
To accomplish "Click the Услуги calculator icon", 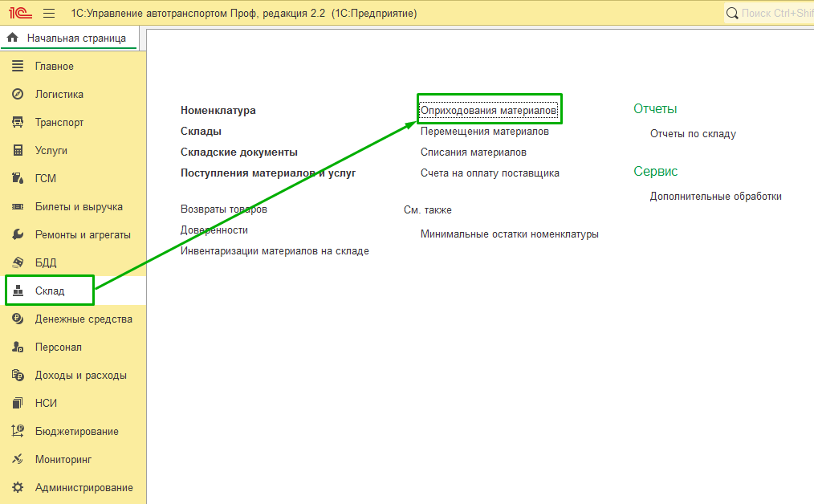I will point(18,151).
